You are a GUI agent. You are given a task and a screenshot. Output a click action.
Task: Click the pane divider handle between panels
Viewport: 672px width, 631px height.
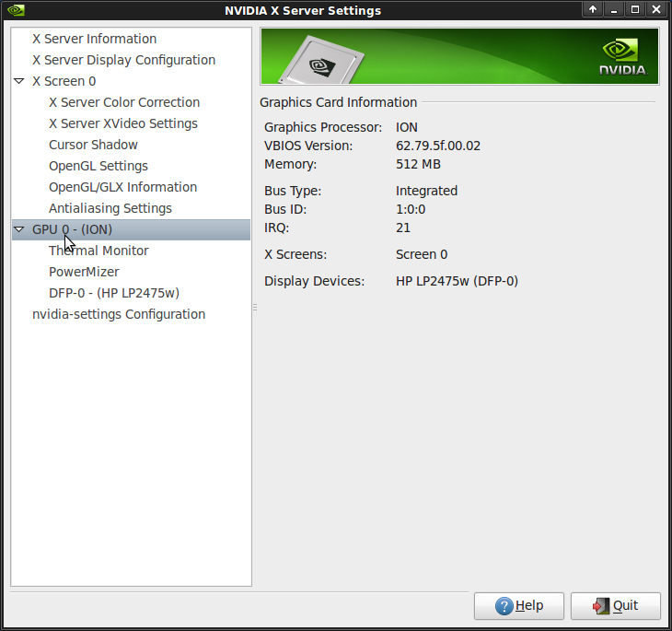255,307
